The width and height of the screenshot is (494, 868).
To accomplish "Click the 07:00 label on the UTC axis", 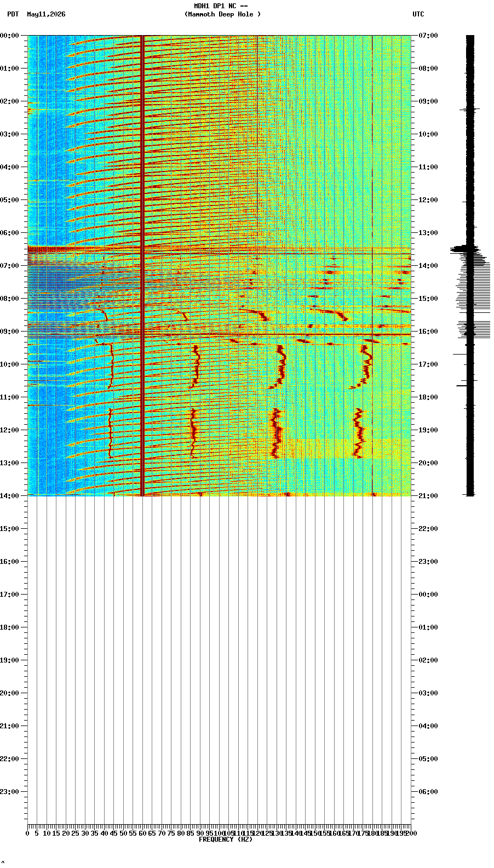I will [x=428, y=36].
